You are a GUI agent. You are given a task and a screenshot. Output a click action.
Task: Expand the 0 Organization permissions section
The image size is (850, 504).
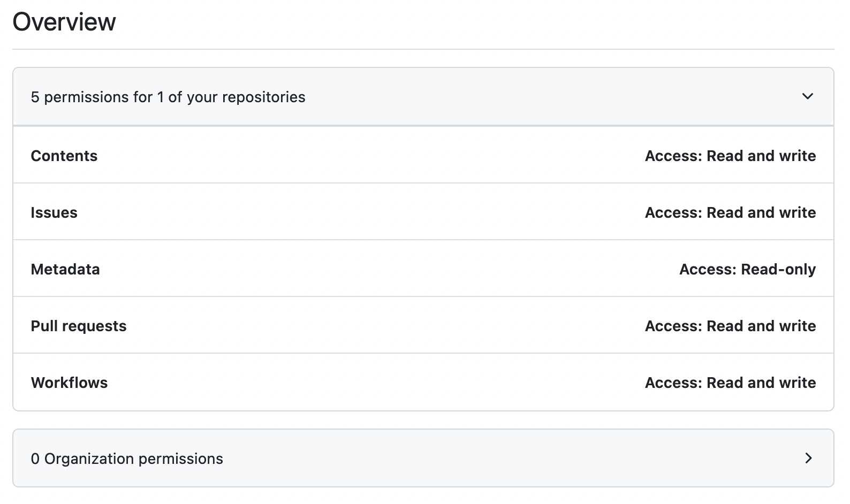809,459
